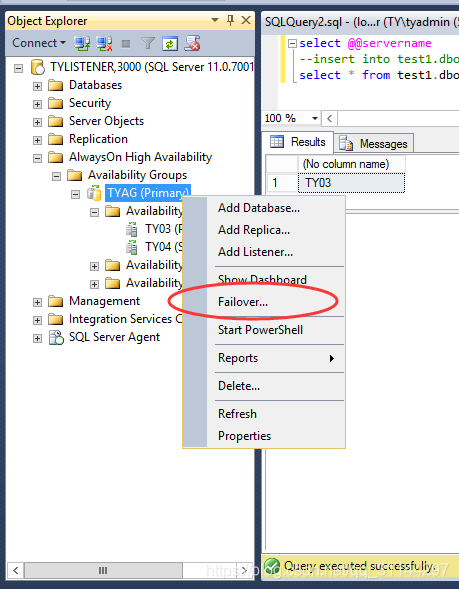459x589 pixels.
Task: Collapse the TYLISTENER,3000 server node
Action: [18, 68]
